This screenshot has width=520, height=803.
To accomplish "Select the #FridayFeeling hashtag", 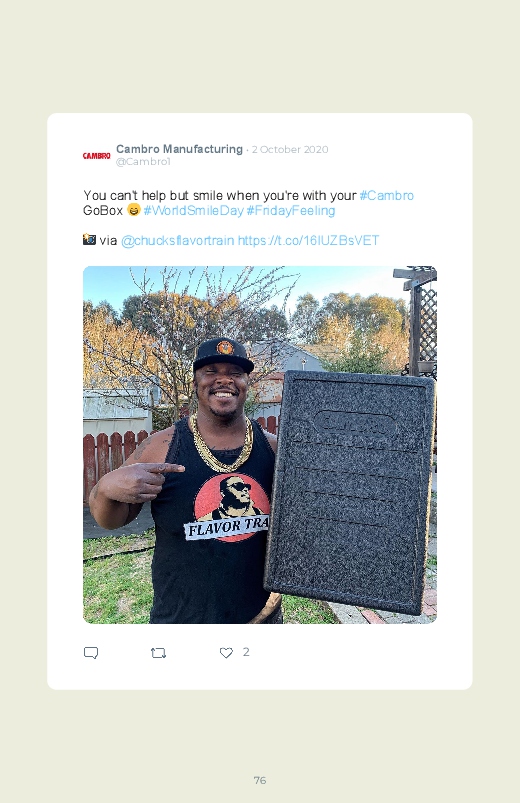I will pyautogui.click(x=291, y=210).
